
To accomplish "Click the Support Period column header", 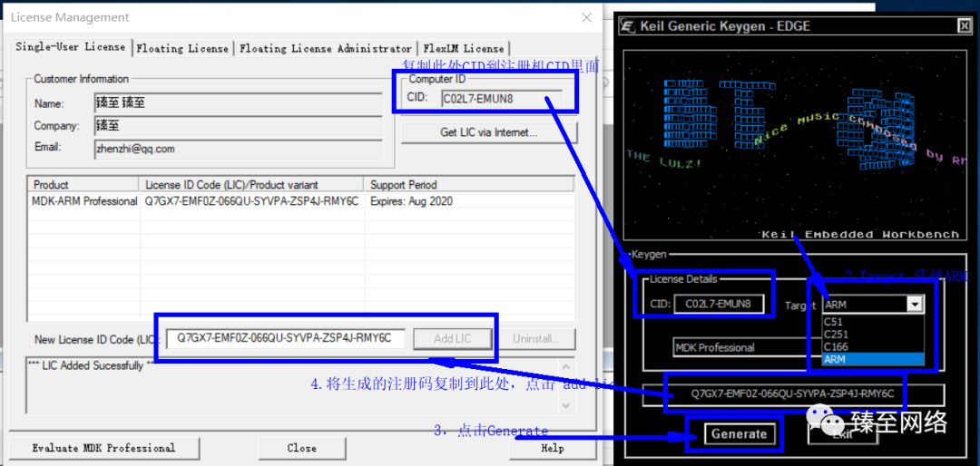I will click(x=468, y=184).
